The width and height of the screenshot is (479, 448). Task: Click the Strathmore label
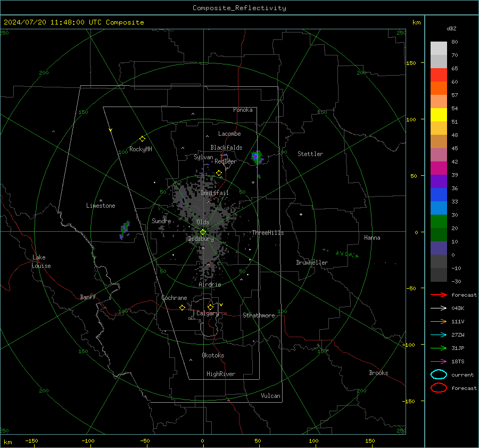click(259, 315)
